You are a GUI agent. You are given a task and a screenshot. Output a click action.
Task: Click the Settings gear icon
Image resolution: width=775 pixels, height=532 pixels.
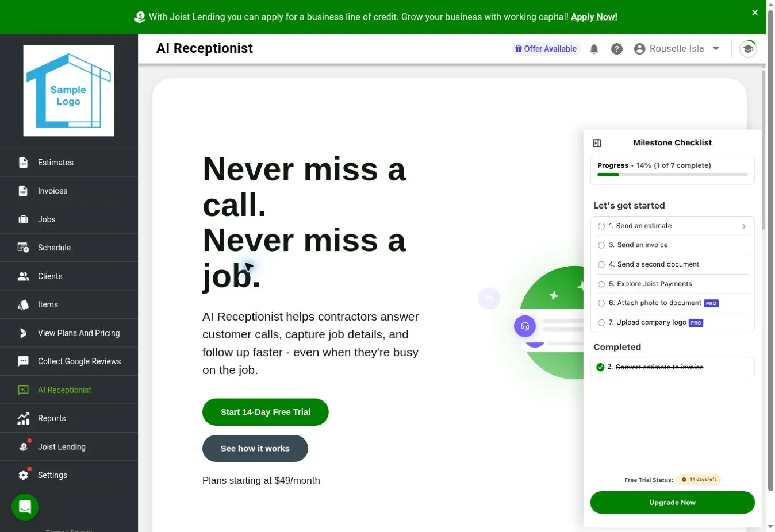23,475
